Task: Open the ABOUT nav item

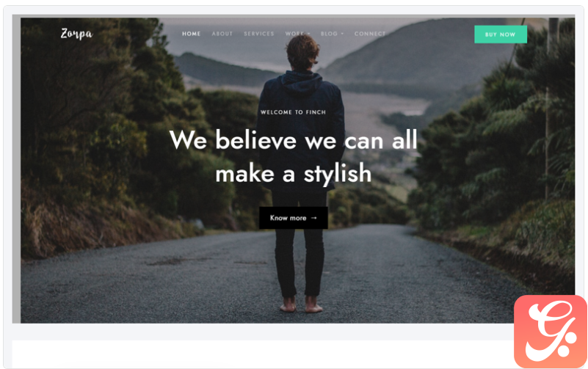Action: click(x=222, y=34)
